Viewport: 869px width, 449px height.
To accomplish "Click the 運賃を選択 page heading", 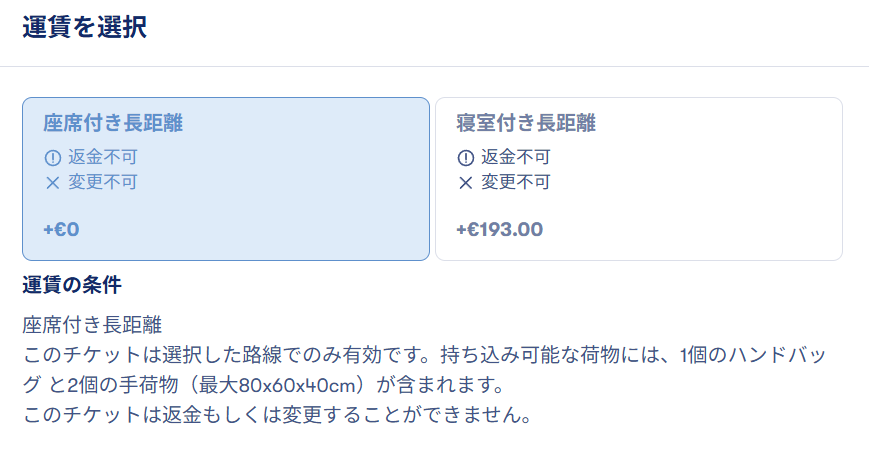I will (x=84, y=27).
